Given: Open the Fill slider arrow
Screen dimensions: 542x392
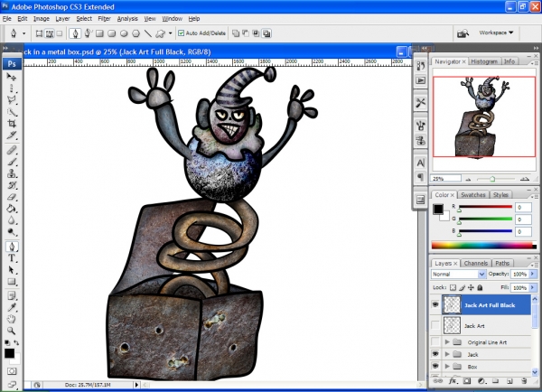Looking at the screenshot, I should [533, 287].
